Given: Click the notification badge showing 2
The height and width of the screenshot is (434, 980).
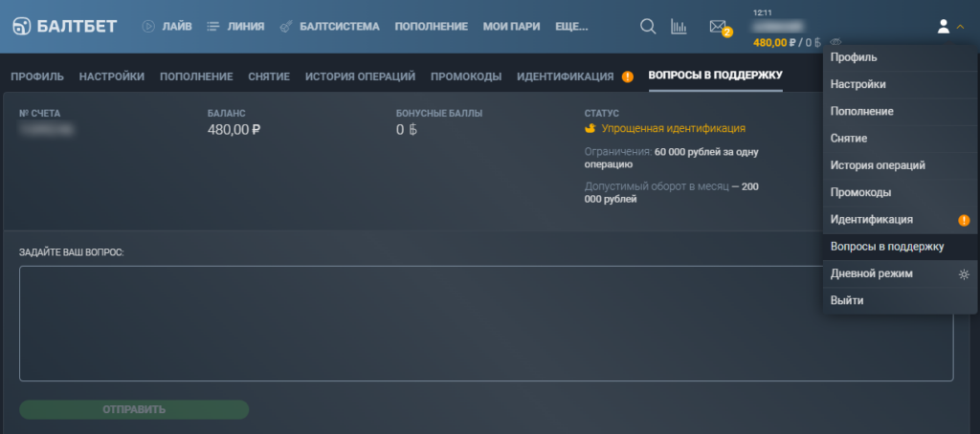Looking at the screenshot, I should pyautogui.click(x=727, y=33).
